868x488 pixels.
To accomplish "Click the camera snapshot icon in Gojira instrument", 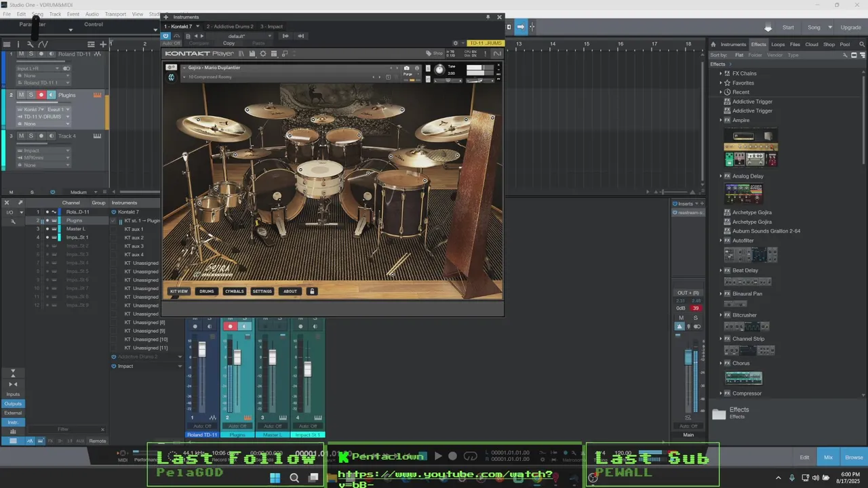I will click(407, 68).
